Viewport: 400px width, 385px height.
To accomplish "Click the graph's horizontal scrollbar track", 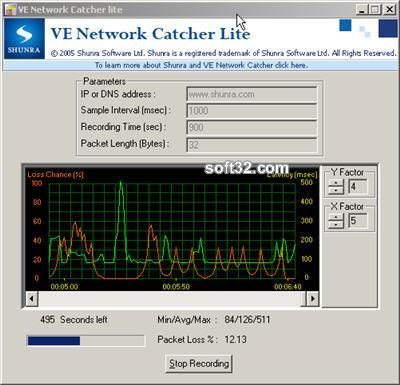I will [170, 298].
